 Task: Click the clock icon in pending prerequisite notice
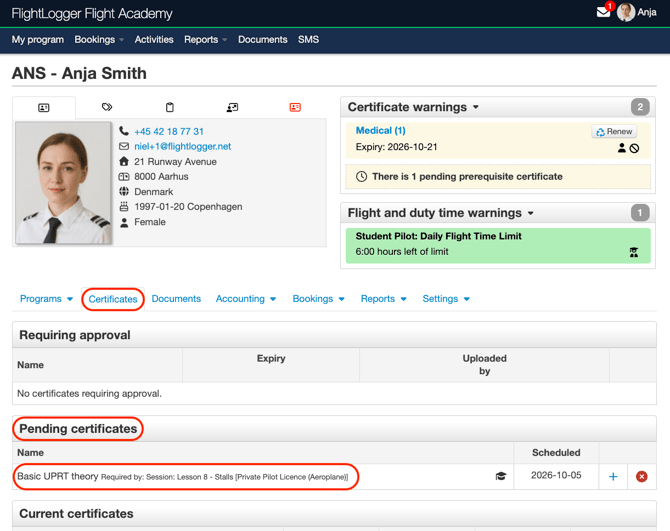click(x=361, y=176)
